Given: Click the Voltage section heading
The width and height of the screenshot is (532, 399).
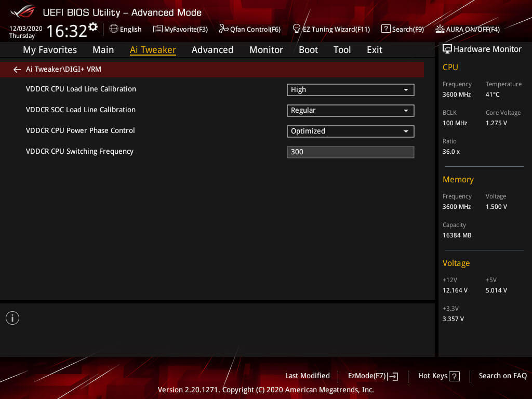Looking at the screenshot, I should pos(456,263).
